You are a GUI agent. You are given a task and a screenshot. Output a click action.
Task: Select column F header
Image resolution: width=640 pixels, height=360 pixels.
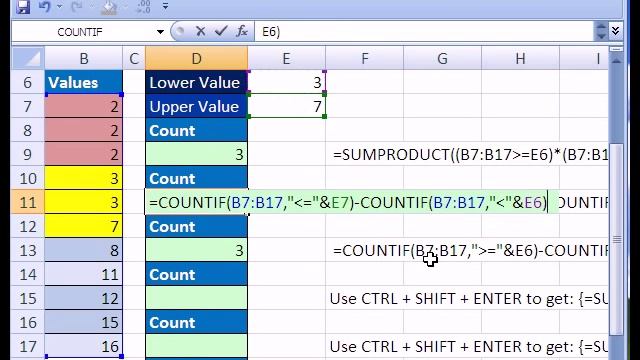tap(364, 59)
